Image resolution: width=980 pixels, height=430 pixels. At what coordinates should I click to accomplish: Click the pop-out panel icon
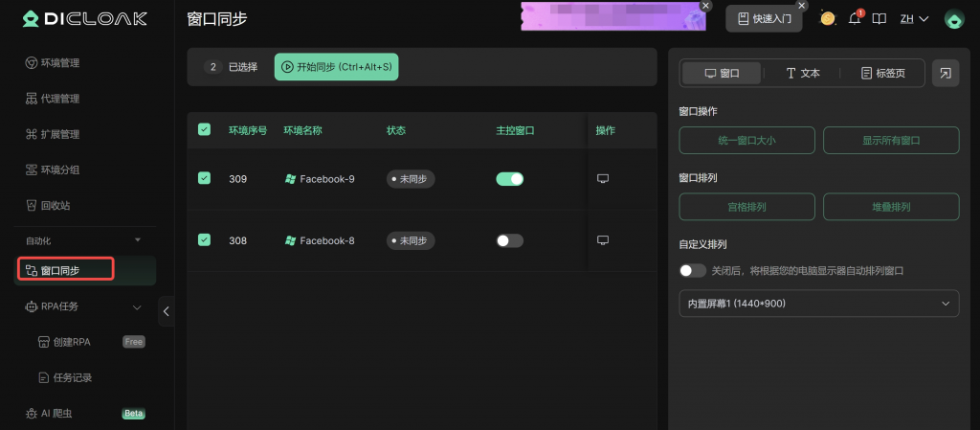[x=946, y=73]
